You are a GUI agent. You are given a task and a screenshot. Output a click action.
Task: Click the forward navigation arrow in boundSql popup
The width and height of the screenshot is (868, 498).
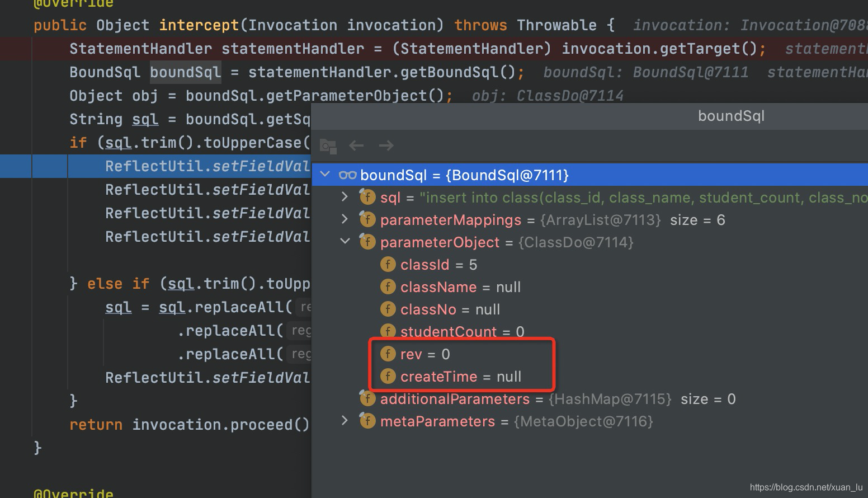[x=385, y=145]
